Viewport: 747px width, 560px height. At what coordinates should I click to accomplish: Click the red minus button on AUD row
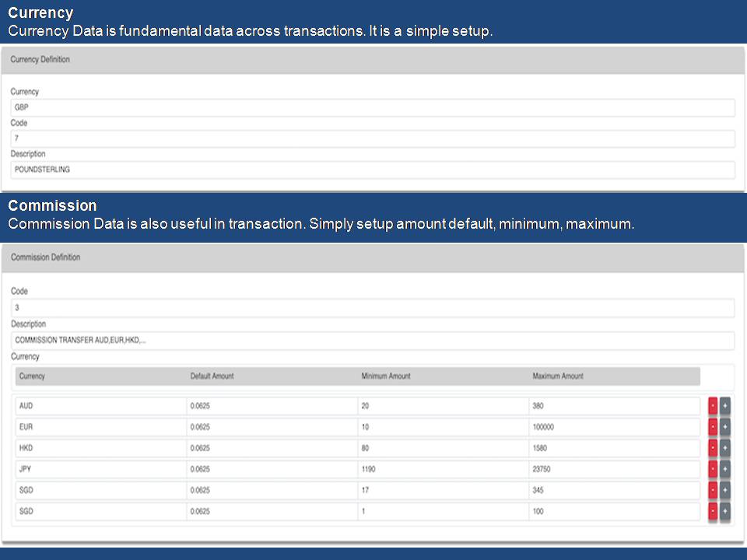coord(713,406)
